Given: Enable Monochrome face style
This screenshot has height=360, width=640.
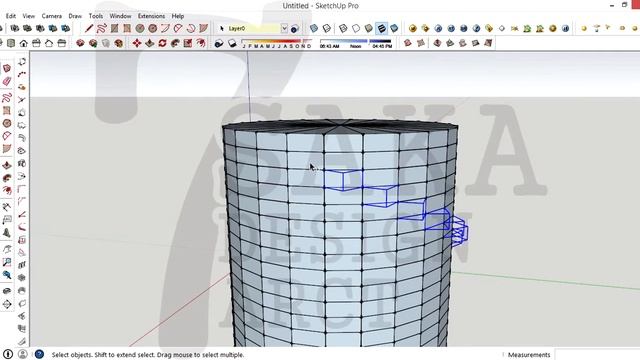Looking at the screenshot, I should point(394,29).
